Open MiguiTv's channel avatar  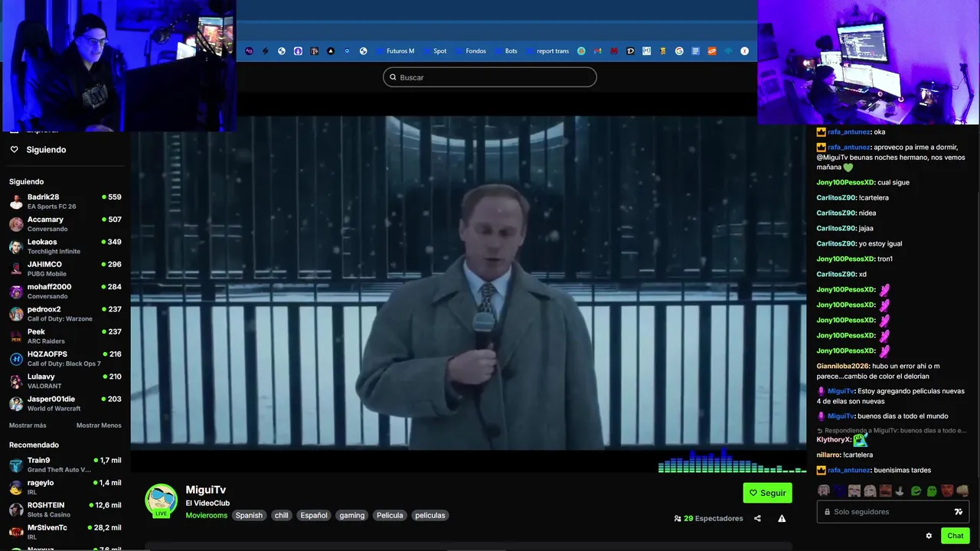point(162,500)
